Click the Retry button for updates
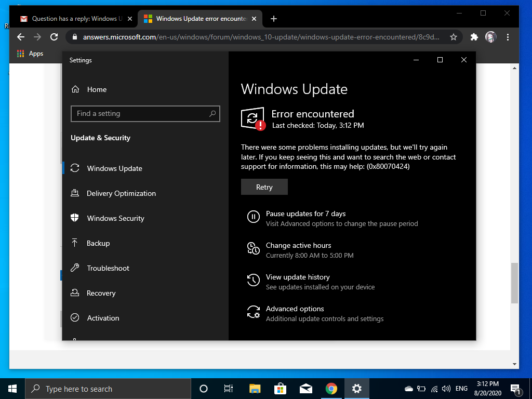The width and height of the screenshot is (532, 399). (264, 187)
